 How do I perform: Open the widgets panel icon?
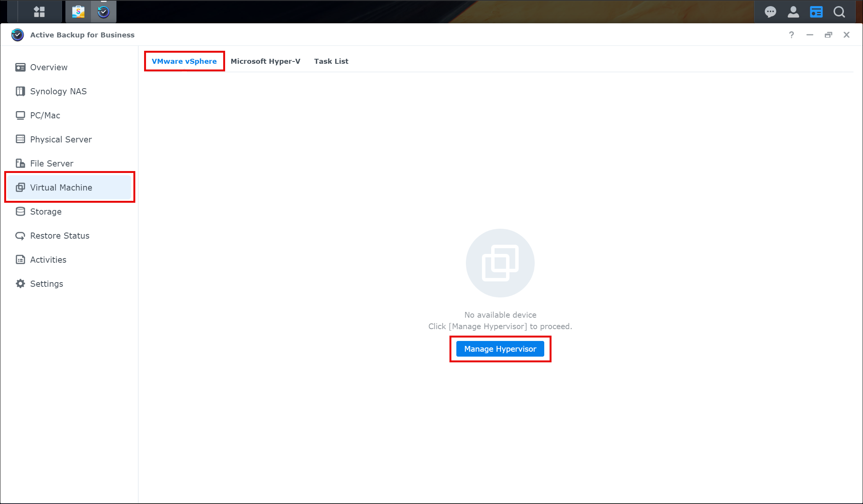816,12
